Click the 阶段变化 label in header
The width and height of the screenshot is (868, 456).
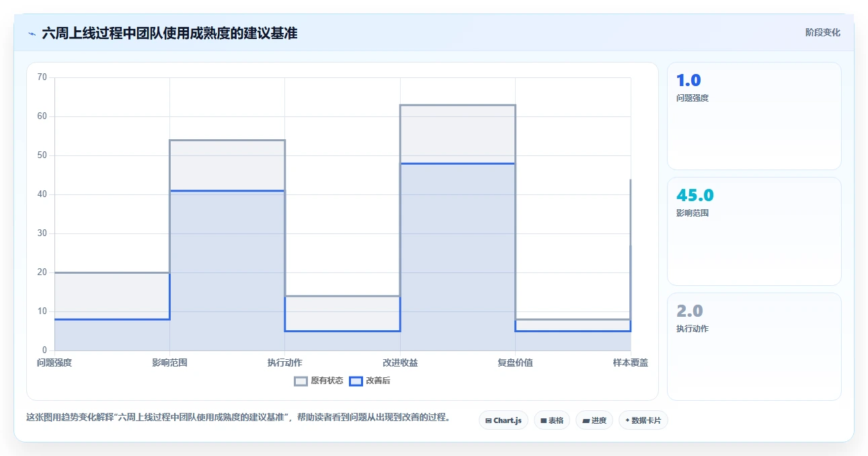click(823, 32)
